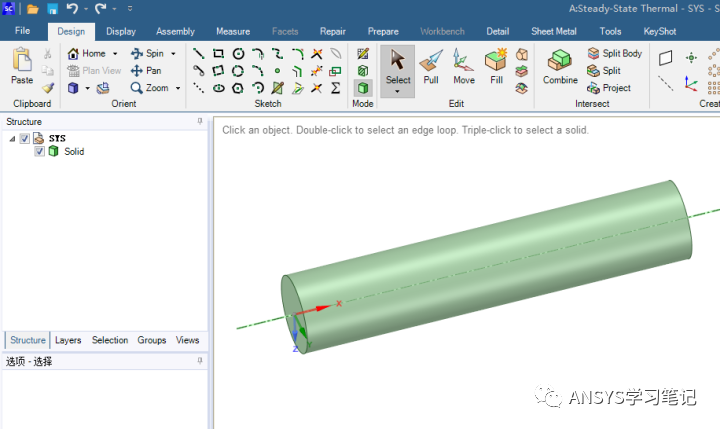Click the Project tool in Intersect
This screenshot has height=429, width=720.
pyautogui.click(x=609, y=88)
